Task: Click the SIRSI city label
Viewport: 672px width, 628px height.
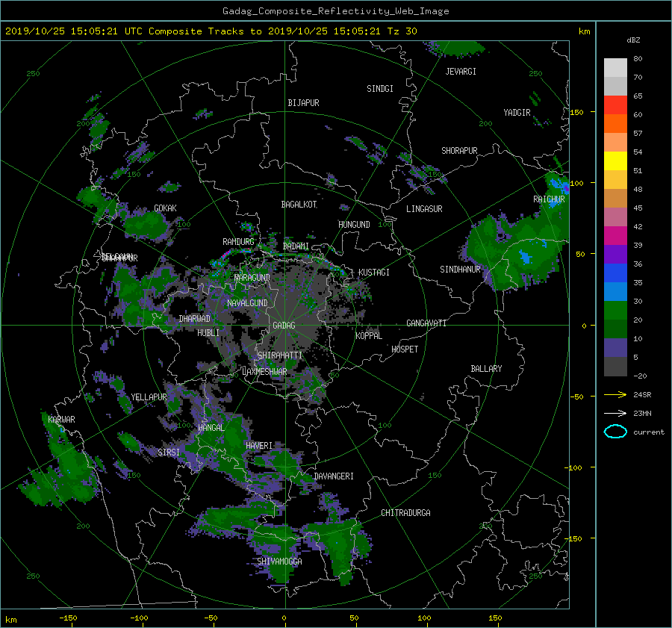Action: click(169, 453)
